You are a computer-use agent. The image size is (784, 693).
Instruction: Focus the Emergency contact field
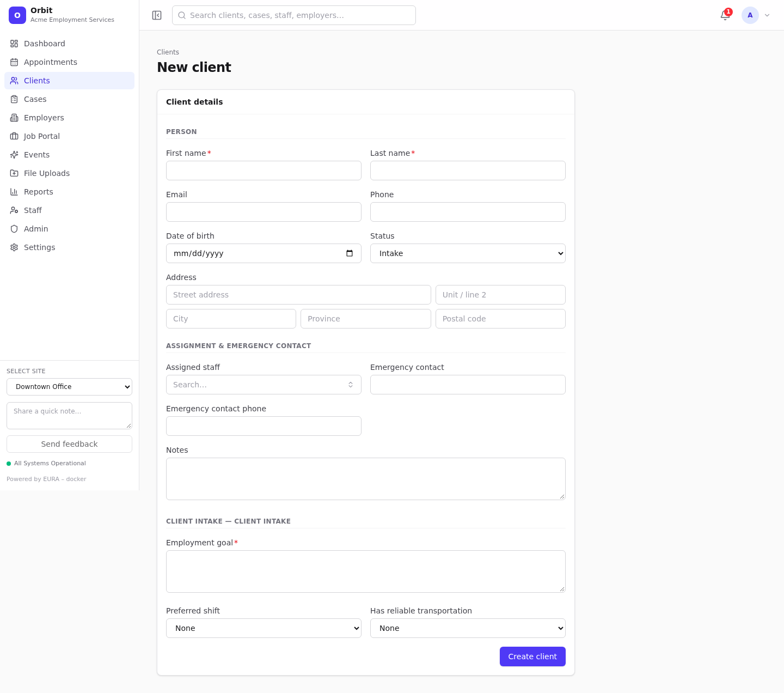pos(468,385)
